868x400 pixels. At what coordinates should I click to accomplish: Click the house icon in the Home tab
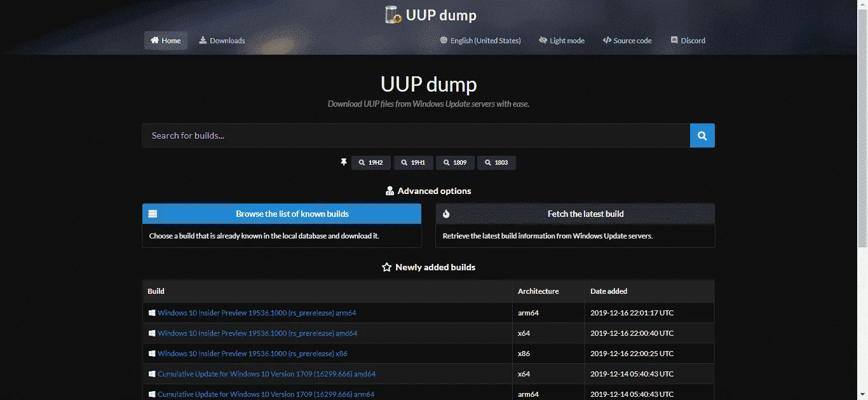(154, 40)
